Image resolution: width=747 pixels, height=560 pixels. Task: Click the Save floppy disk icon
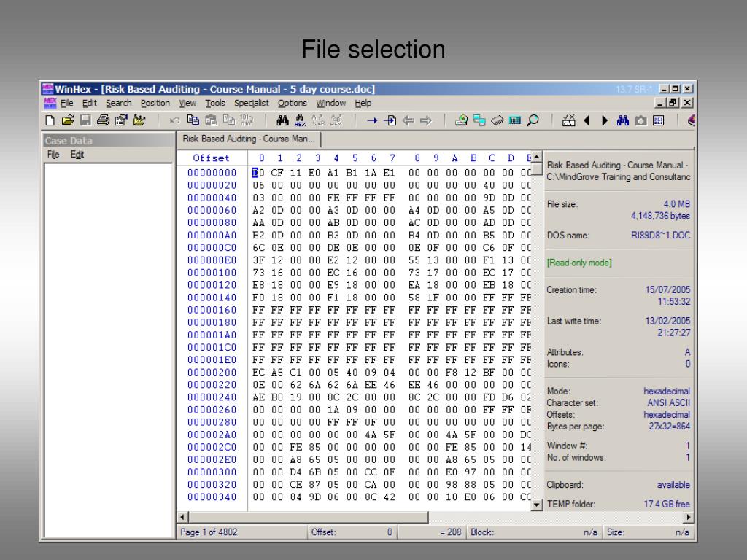85,120
